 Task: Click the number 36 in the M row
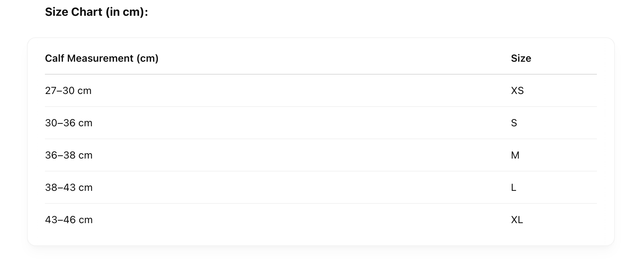tap(51, 155)
